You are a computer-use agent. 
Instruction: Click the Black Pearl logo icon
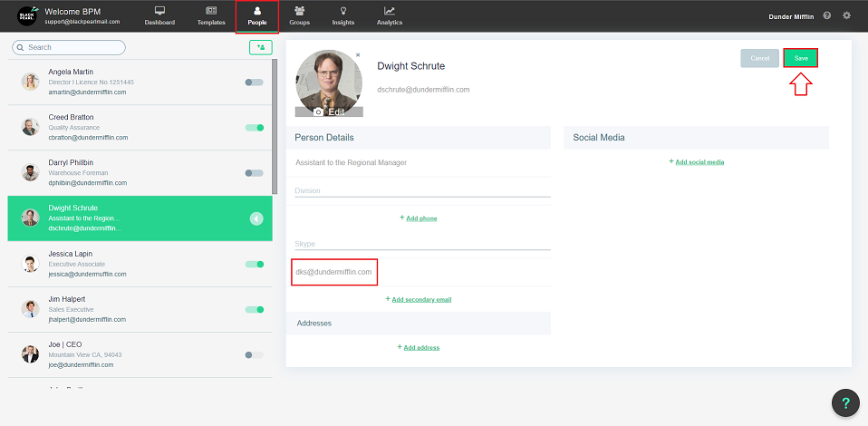(27, 15)
